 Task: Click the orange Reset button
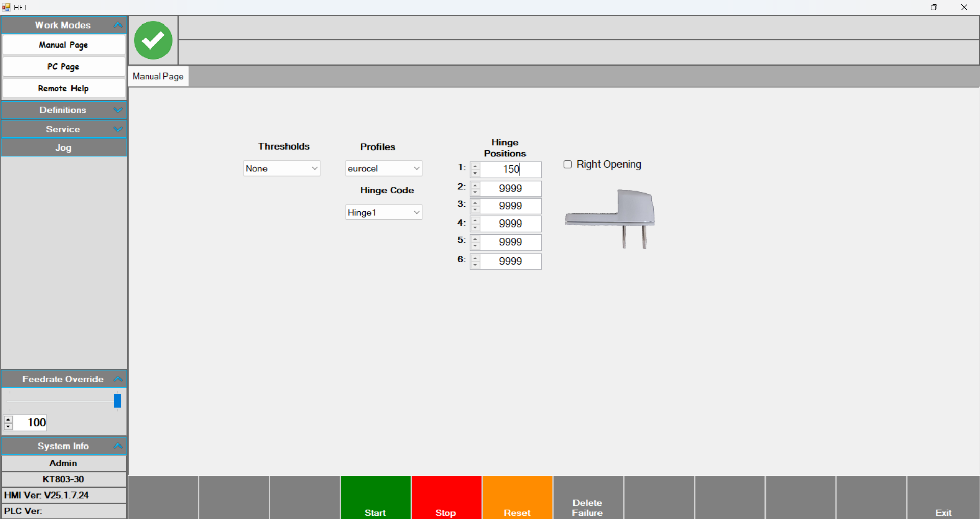pos(517,498)
